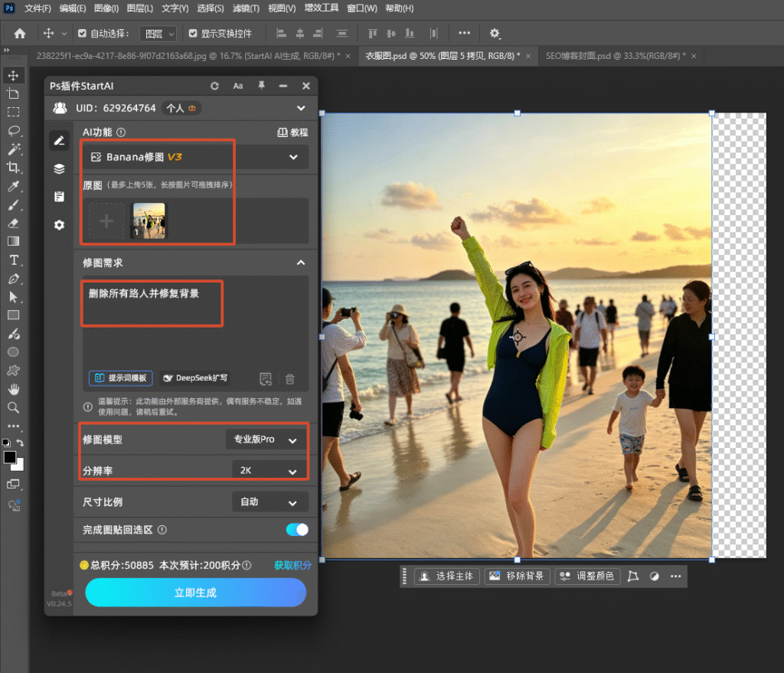This screenshot has width=784, height=673.
Task: Click the 立即生成 button
Action: (x=195, y=593)
